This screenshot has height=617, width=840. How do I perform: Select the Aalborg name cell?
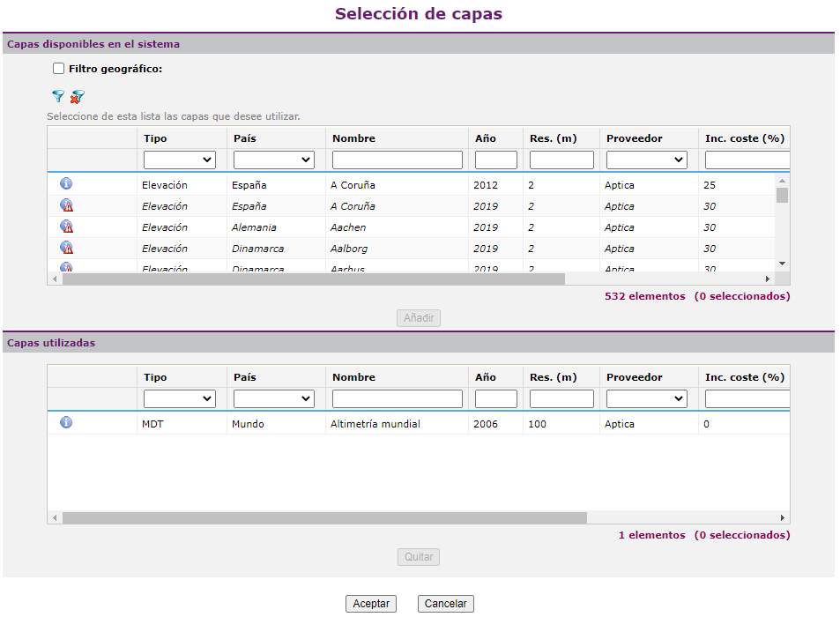[349, 249]
